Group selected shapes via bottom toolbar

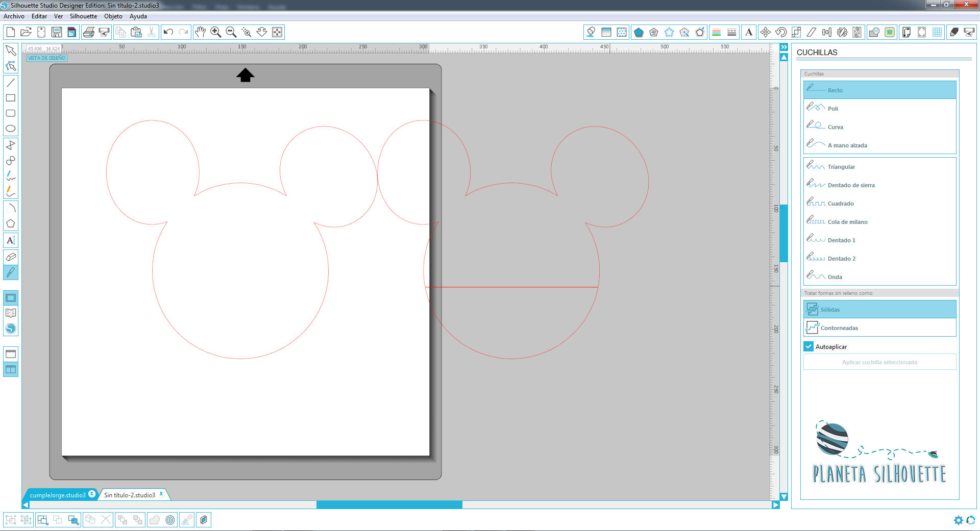(x=11, y=520)
